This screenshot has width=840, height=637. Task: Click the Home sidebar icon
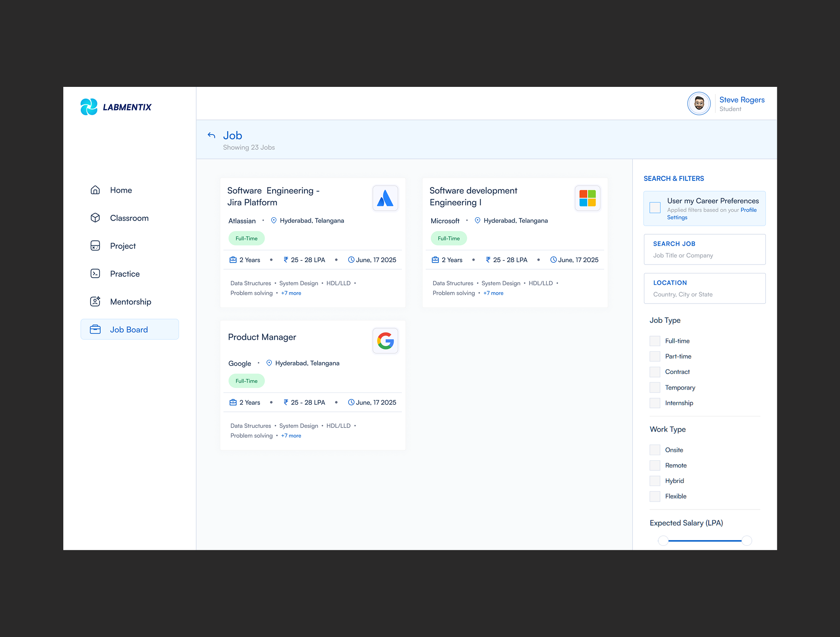[x=95, y=190]
